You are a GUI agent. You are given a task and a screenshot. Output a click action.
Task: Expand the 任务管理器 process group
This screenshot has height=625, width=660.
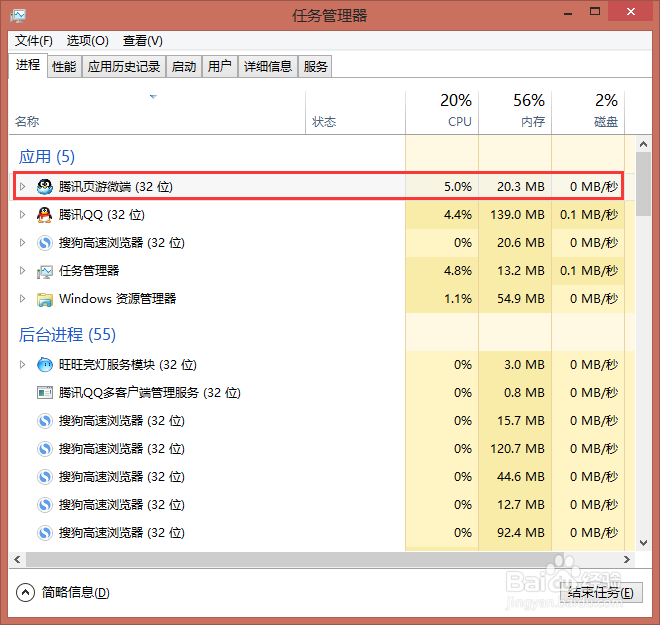pyautogui.click(x=23, y=271)
